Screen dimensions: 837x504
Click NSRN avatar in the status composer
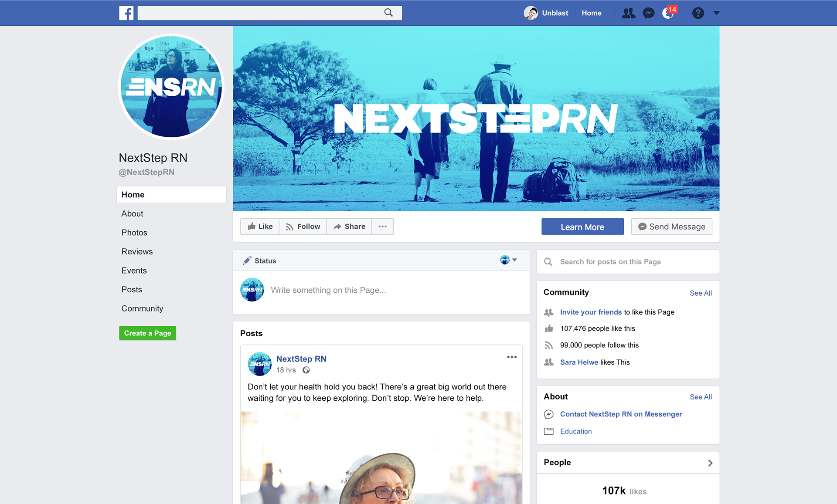[x=252, y=290]
